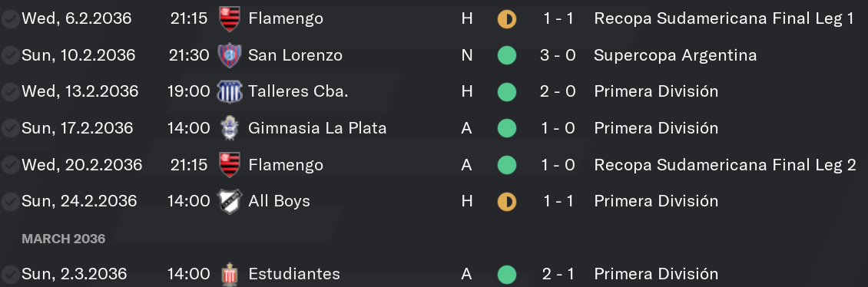Image resolution: width=868 pixels, height=287 pixels.
Task: Select the Gimnasia La Plata badge icon
Action: click(x=229, y=128)
